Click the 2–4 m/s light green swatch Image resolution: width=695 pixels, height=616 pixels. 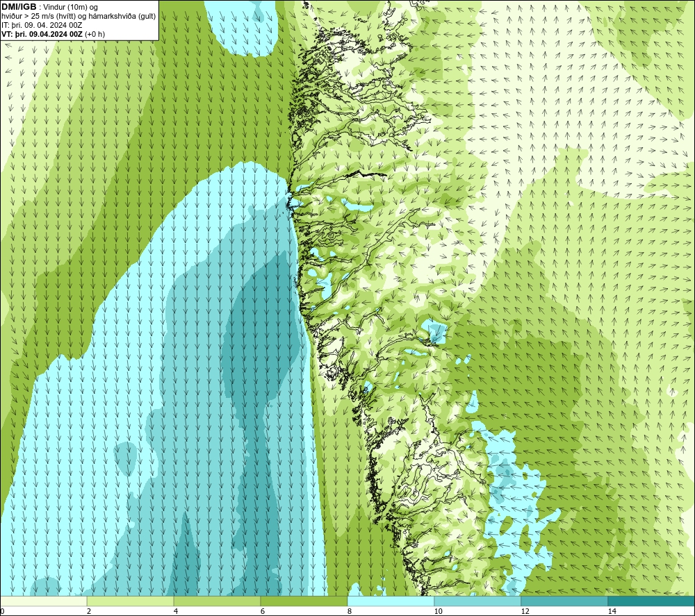pos(131,601)
